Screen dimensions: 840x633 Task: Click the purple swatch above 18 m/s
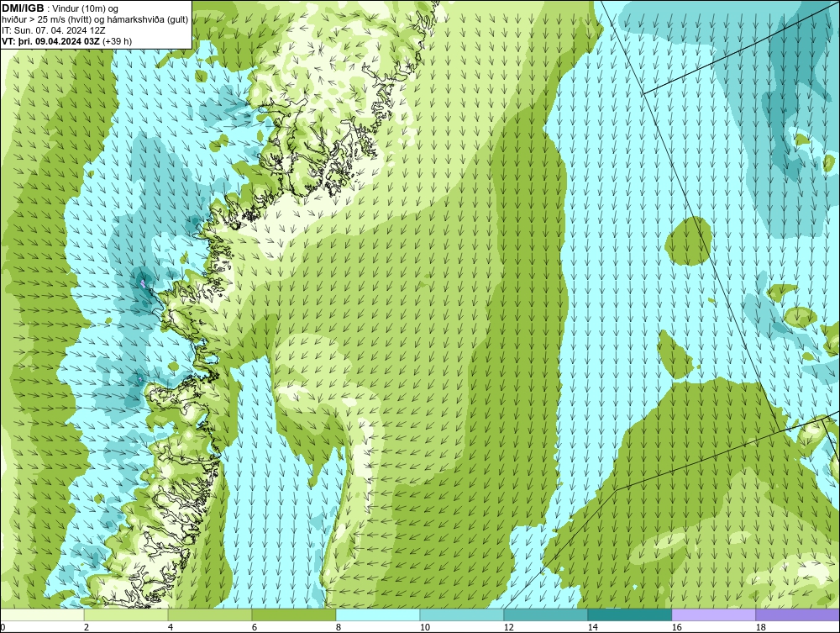coord(797,615)
